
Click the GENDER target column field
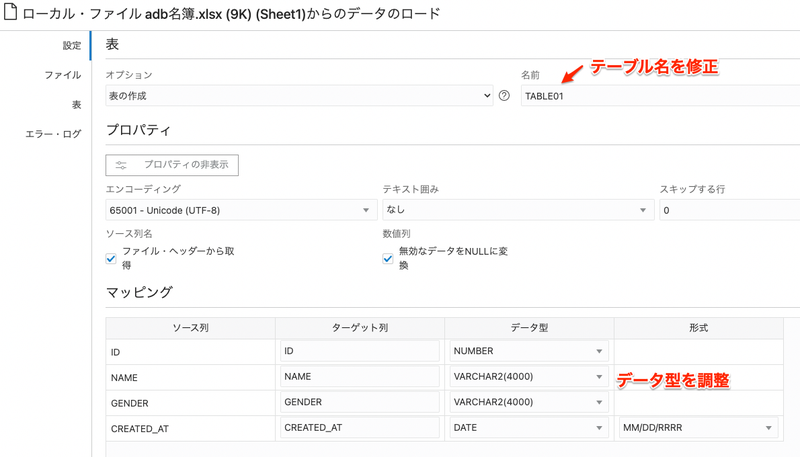point(360,402)
